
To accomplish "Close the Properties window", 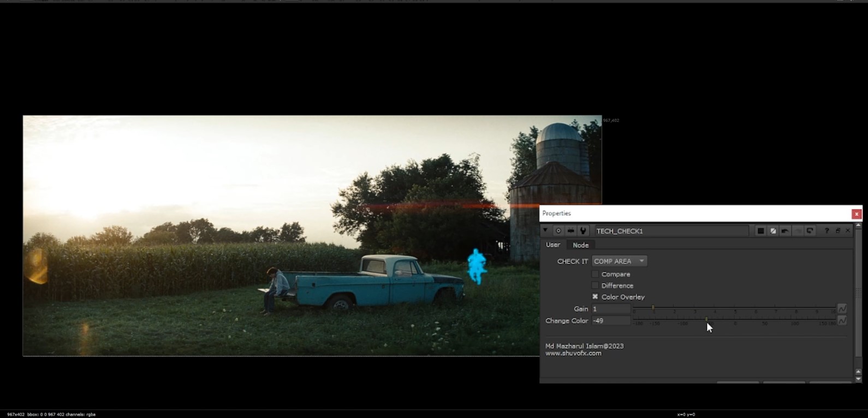I will (856, 214).
